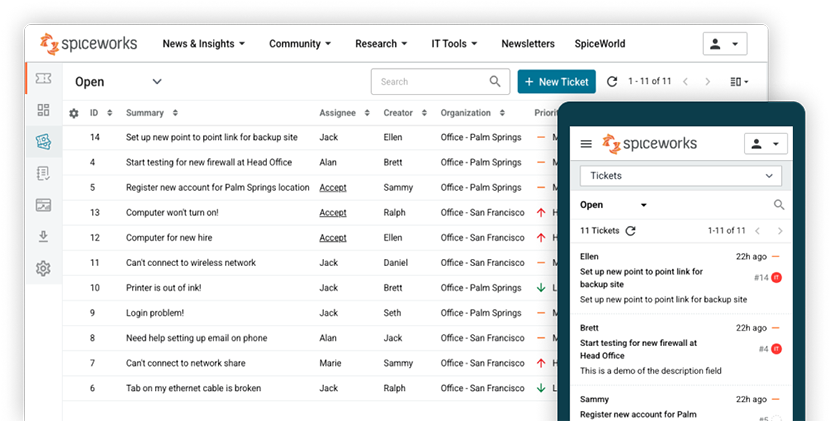This screenshot has height=421, width=830.
Task: Open the Community menu
Action: (300, 44)
